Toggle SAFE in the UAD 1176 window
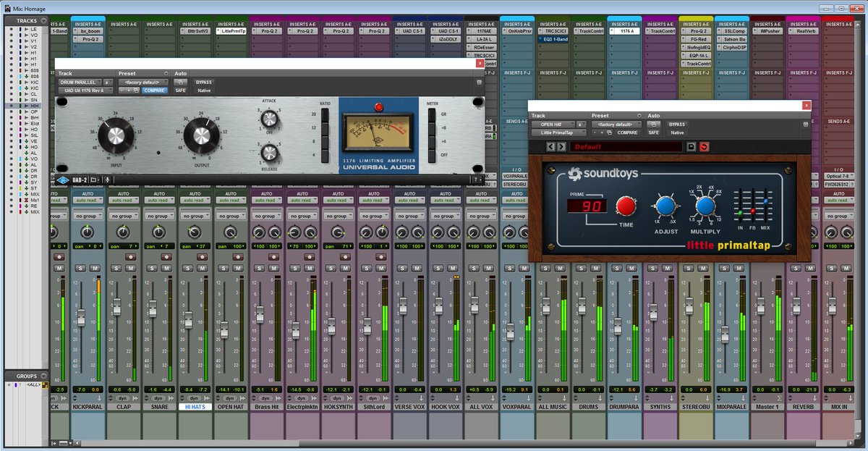This screenshot has width=868, height=451. (181, 90)
